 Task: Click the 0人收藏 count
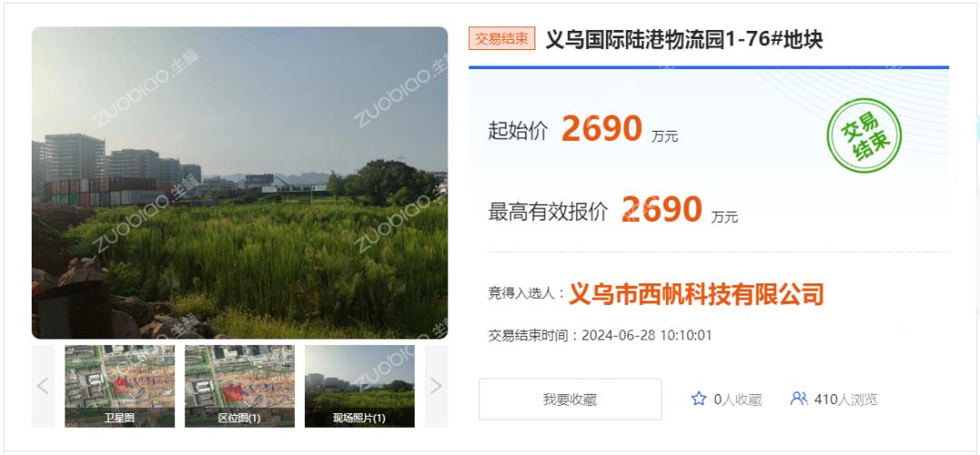[x=738, y=400]
